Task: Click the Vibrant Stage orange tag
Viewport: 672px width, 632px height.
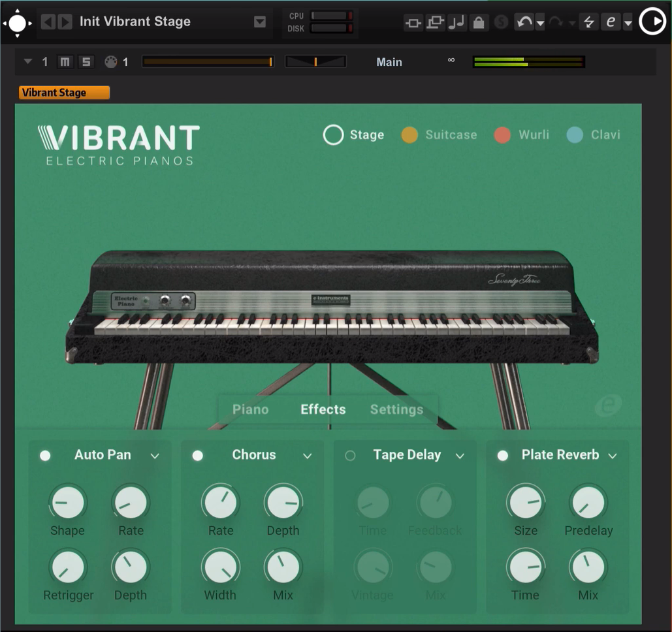Action: [64, 93]
